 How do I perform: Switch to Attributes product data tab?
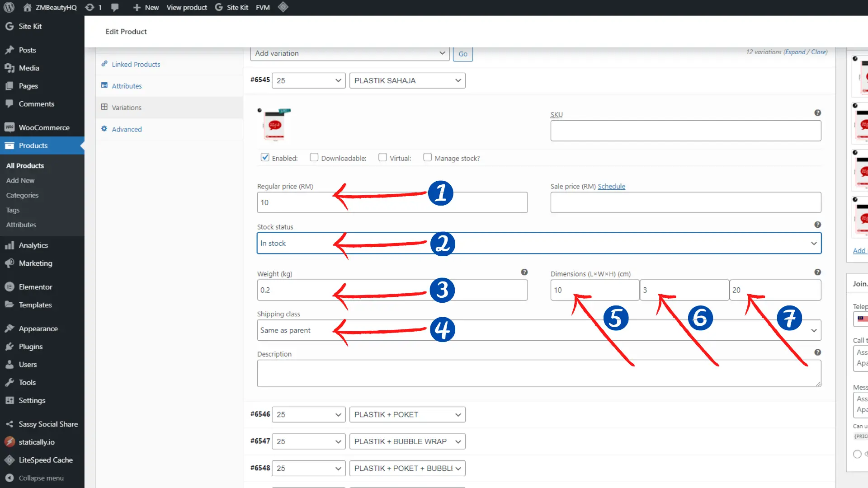coord(169,86)
